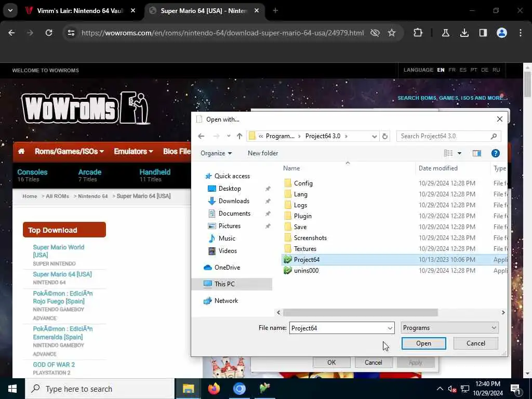Open the Roms/Games/ISOs menu
The image size is (532, 399).
pos(69,151)
